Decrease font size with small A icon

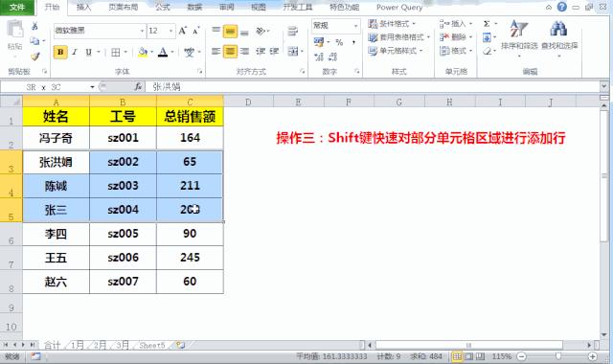195,31
